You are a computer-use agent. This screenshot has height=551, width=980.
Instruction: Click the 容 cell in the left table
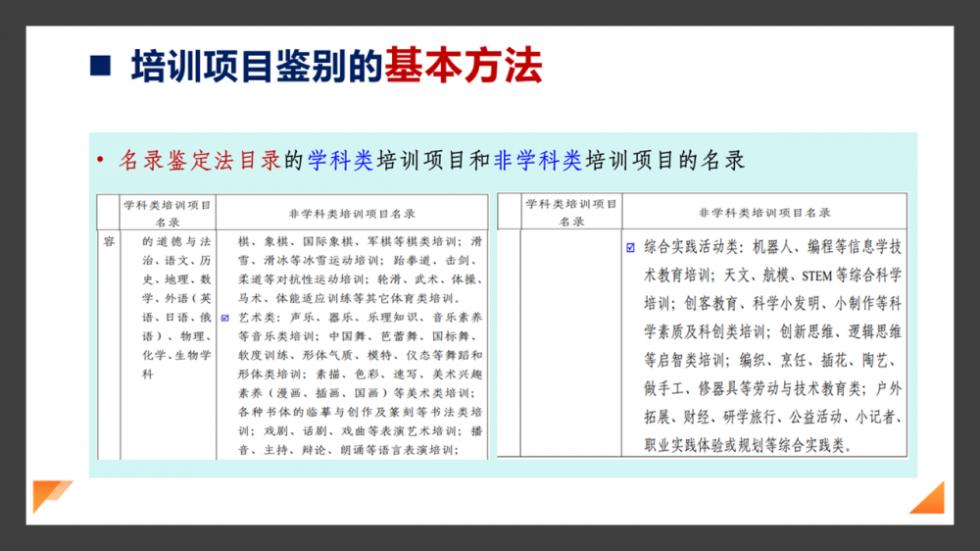108,240
